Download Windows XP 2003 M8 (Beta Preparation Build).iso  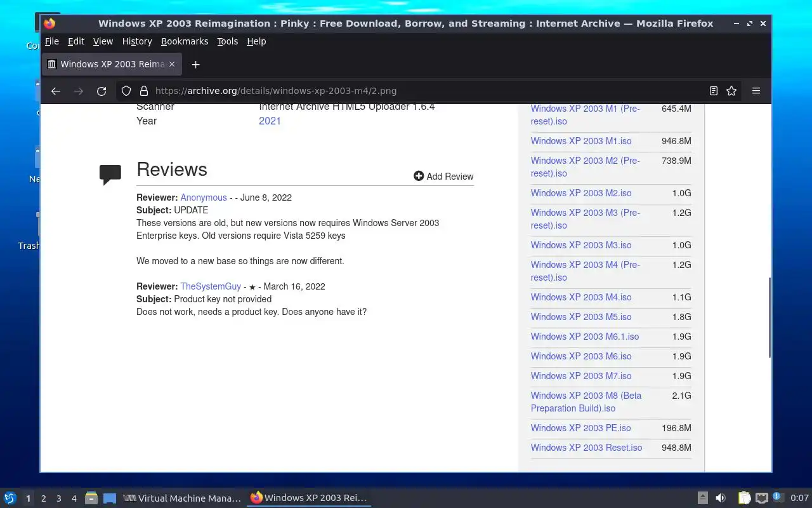586,402
